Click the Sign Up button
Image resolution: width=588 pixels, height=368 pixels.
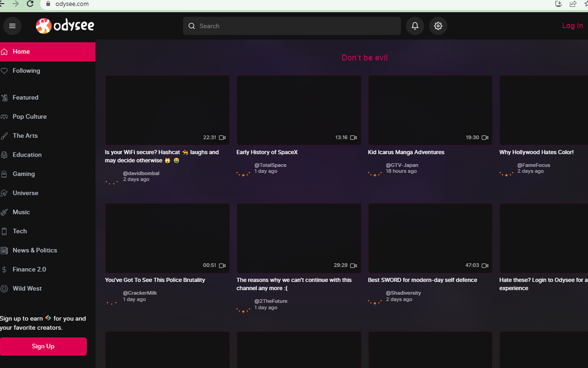pos(43,346)
